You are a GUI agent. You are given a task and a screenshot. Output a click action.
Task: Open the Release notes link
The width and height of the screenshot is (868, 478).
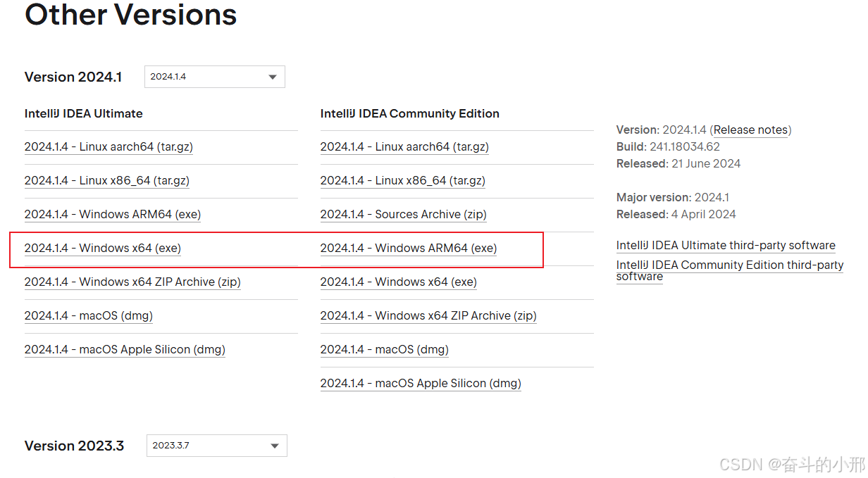(x=750, y=130)
